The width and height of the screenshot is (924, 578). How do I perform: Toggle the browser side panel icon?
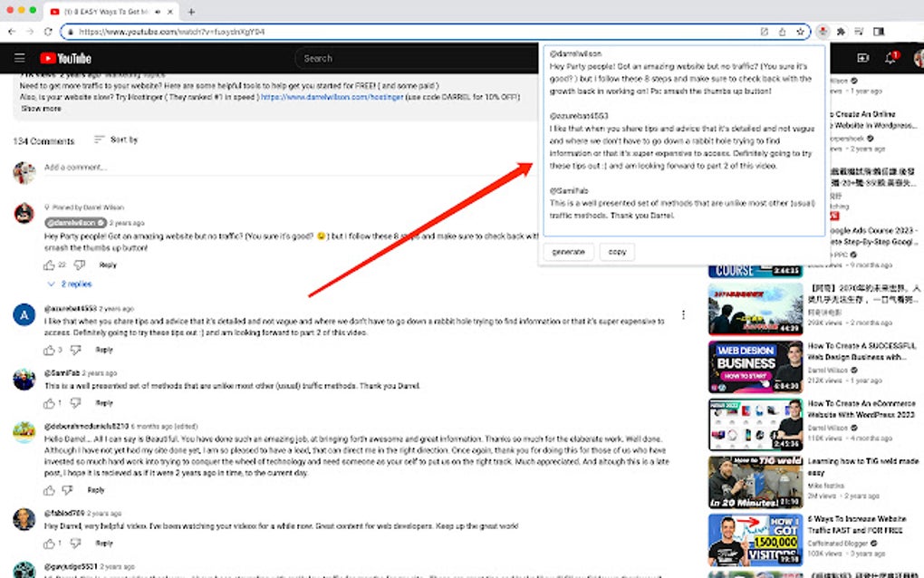pos(879,31)
